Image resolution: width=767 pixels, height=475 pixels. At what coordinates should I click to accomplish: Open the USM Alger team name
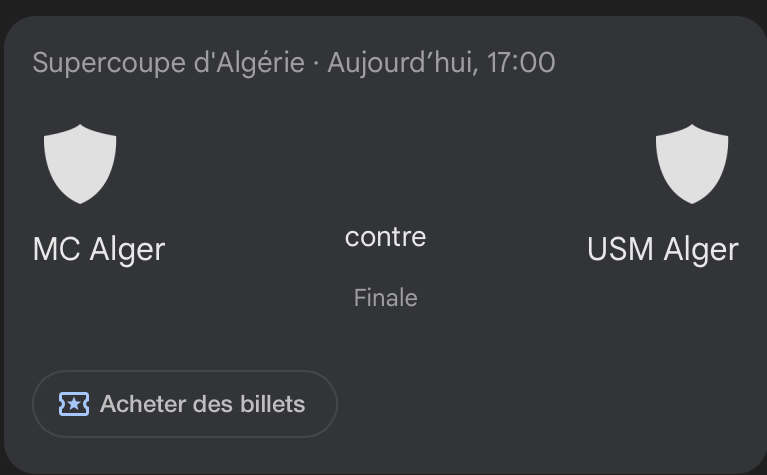(662, 249)
